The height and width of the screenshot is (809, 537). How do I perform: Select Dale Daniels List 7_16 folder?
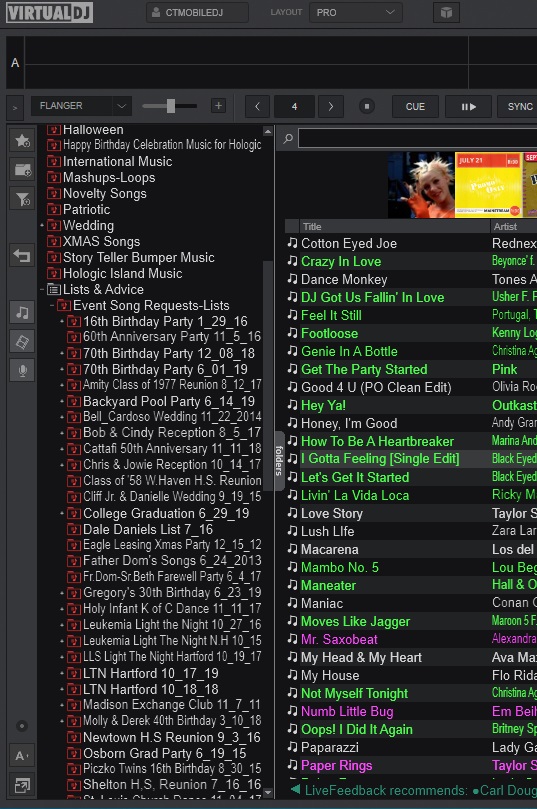click(148, 529)
